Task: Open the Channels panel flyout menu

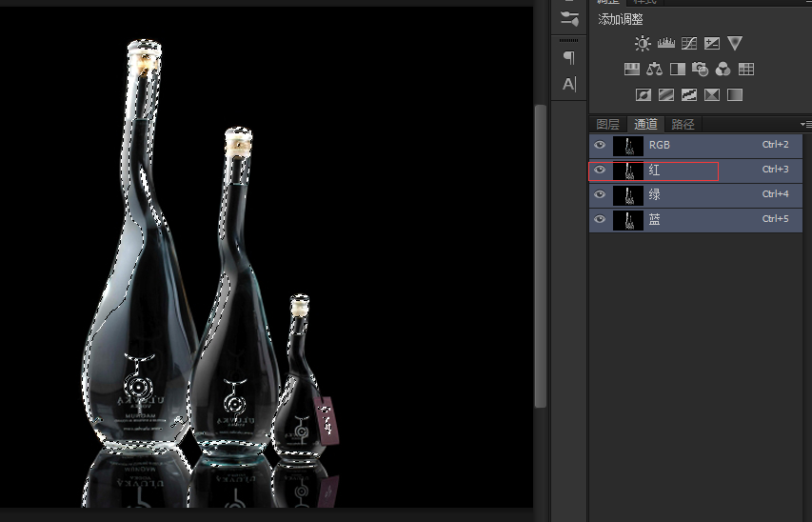Action: click(x=805, y=125)
